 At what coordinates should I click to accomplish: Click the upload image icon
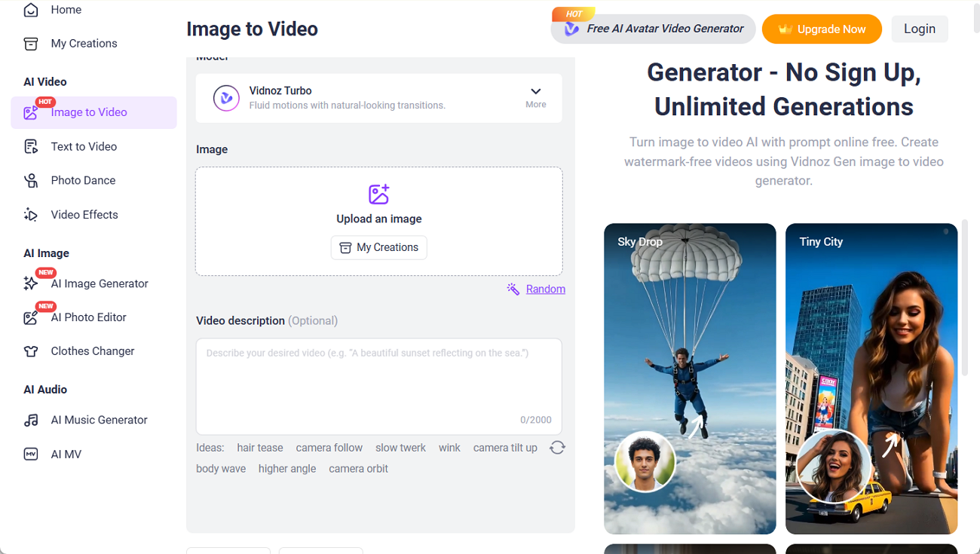pyautogui.click(x=378, y=194)
